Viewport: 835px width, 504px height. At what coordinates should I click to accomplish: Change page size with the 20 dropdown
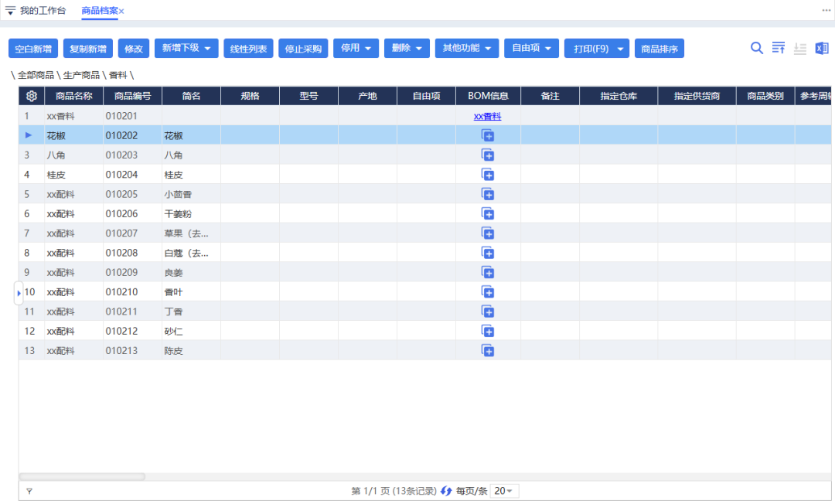click(506, 490)
